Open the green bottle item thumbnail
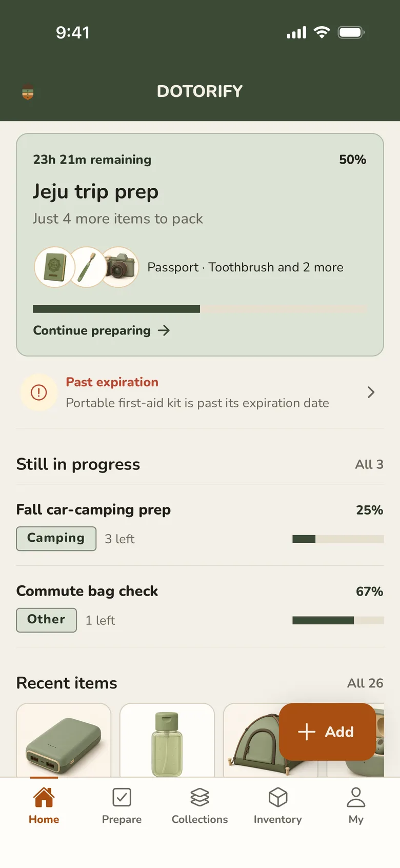The height and width of the screenshot is (868, 400). (x=167, y=740)
